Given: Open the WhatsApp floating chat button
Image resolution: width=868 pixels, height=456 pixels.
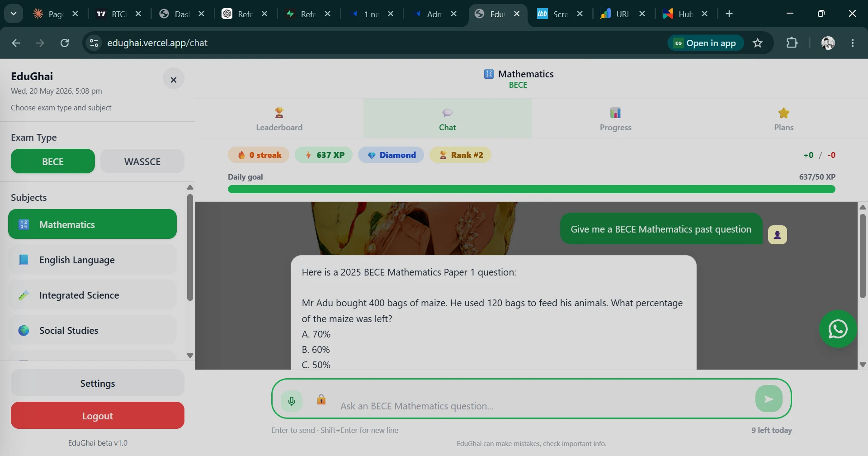Looking at the screenshot, I should [x=838, y=329].
